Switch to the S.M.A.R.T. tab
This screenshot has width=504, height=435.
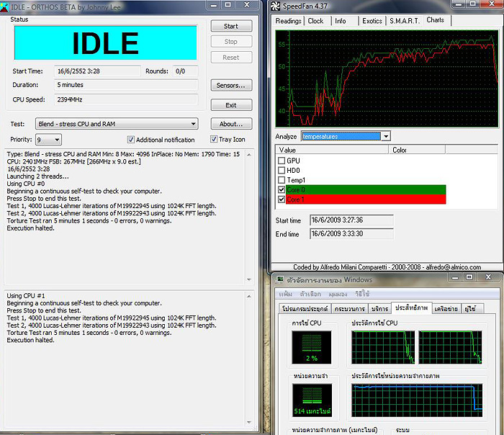[405, 21]
